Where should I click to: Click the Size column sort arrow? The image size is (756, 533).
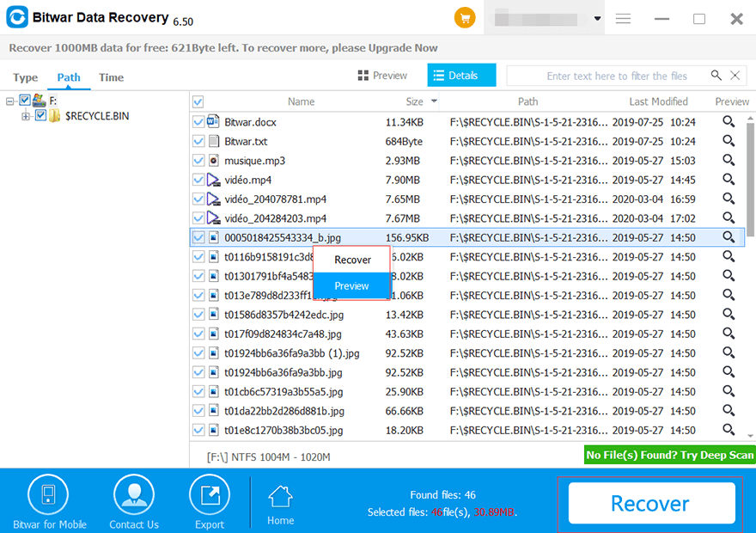[434, 101]
